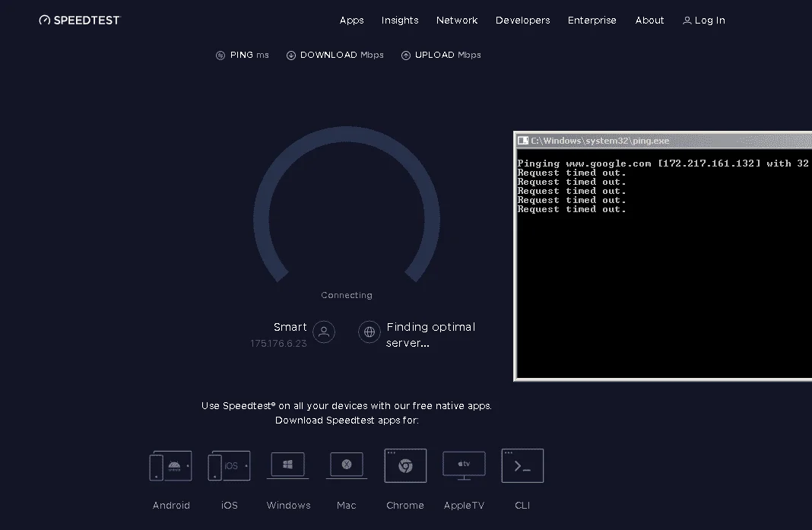This screenshot has height=530, width=812.
Task: Click the DOWNLOAD Mbps label
Action: tap(342, 55)
